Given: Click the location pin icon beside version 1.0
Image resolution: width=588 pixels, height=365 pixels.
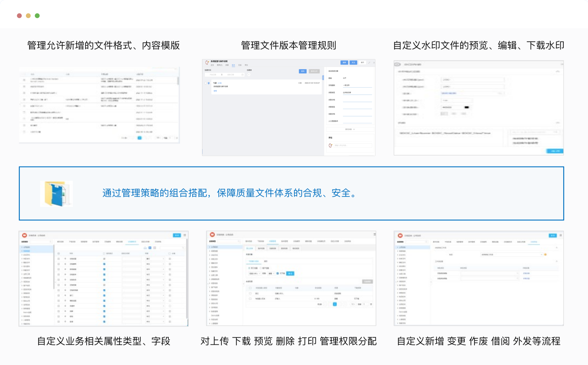Looking at the screenshot, I should 209,83.
